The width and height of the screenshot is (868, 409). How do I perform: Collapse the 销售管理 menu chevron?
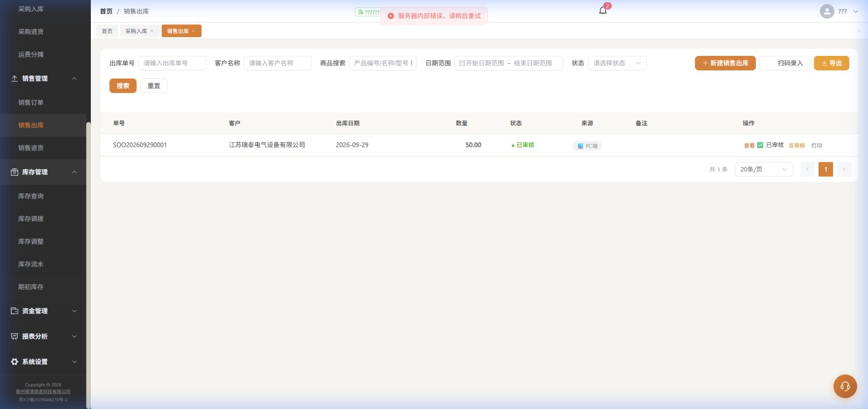[x=74, y=78]
